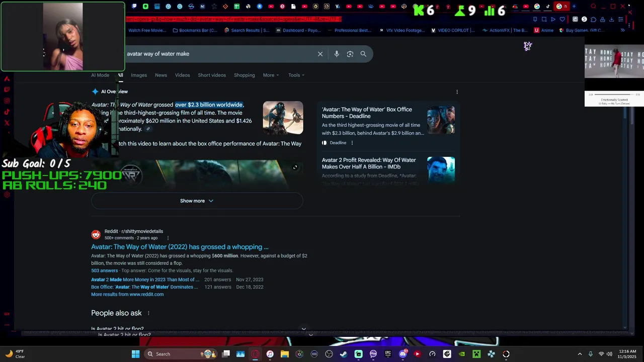The width and height of the screenshot is (644, 362).
Task: Open the Anime bookmark
Action: (544, 30)
